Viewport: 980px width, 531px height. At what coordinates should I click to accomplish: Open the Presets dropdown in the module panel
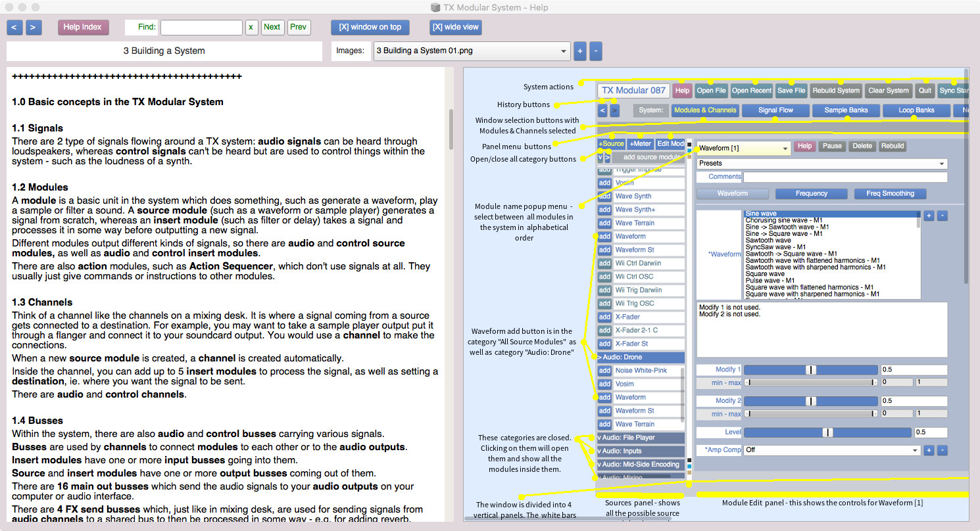(821, 164)
